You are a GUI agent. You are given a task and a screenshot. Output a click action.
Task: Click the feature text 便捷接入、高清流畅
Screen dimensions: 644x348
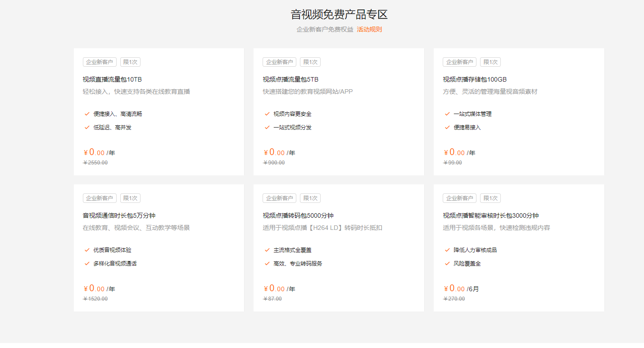point(118,114)
